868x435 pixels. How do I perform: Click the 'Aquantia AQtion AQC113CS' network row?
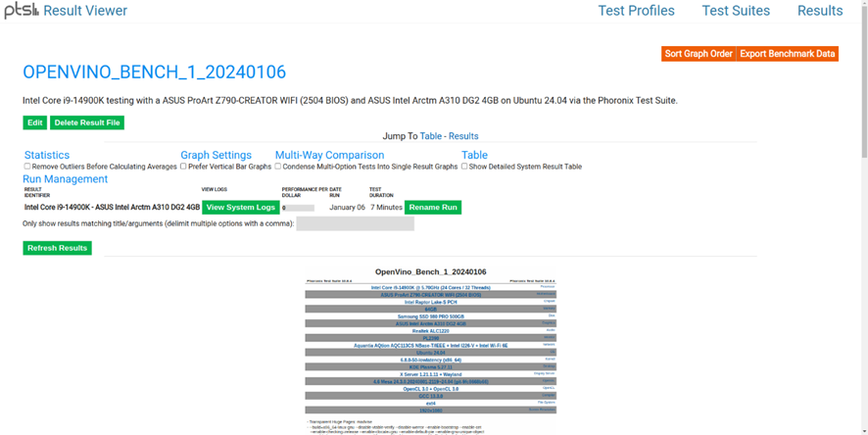coord(431,345)
